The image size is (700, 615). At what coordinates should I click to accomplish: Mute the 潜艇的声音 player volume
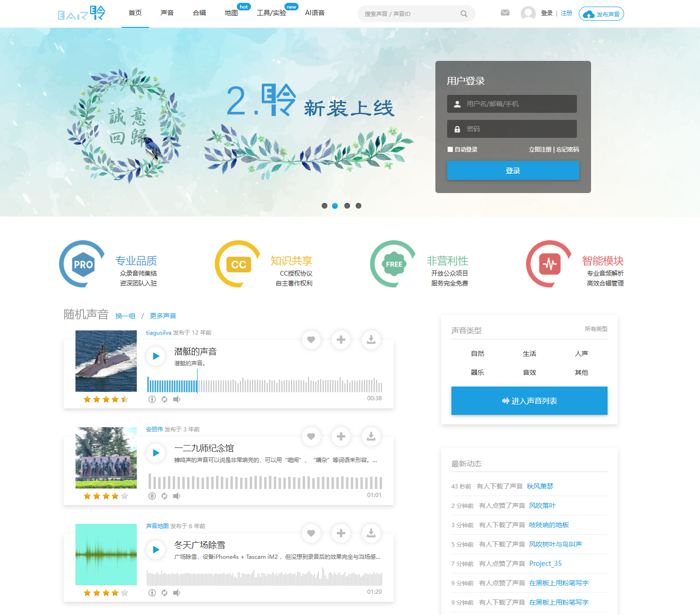[x=176, y=399]
